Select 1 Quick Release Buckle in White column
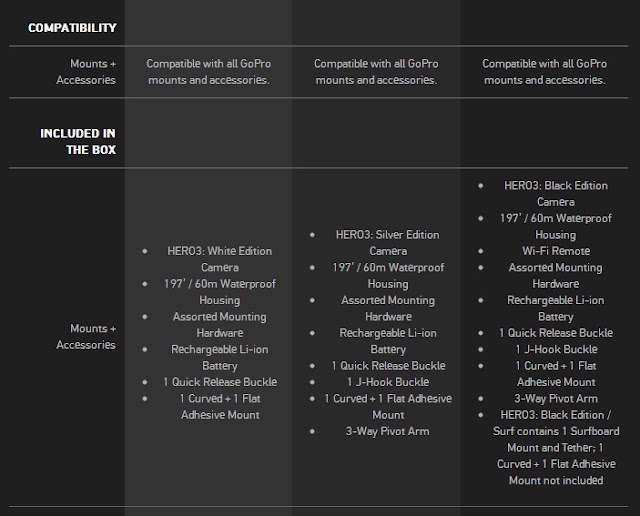Image resolution: width=640 pixels, height=516 pixels. pyautogui.click(x=220, y=382)
